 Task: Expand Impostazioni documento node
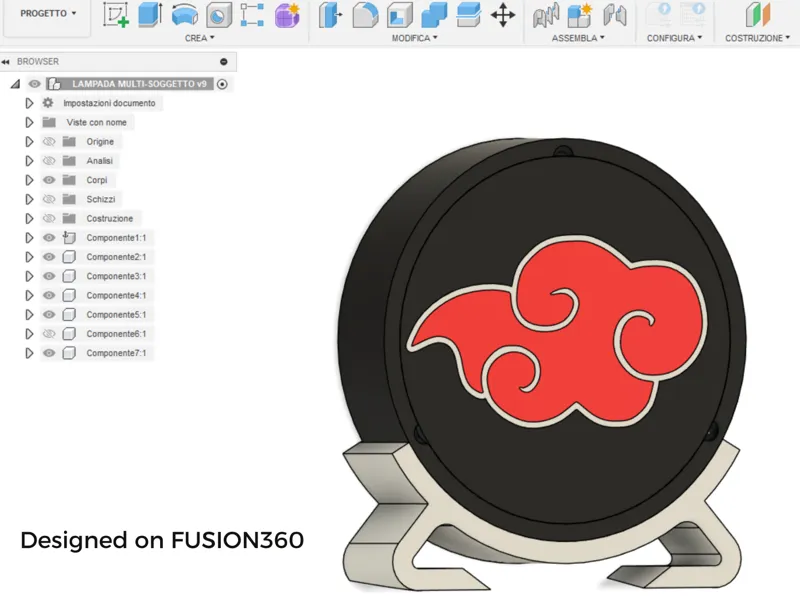tap(29, 103)
